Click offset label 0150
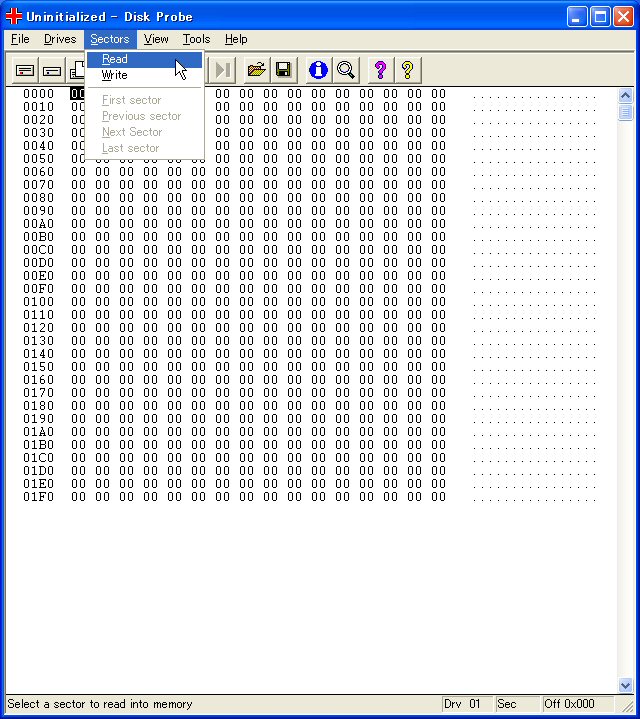 click(39, 367)
